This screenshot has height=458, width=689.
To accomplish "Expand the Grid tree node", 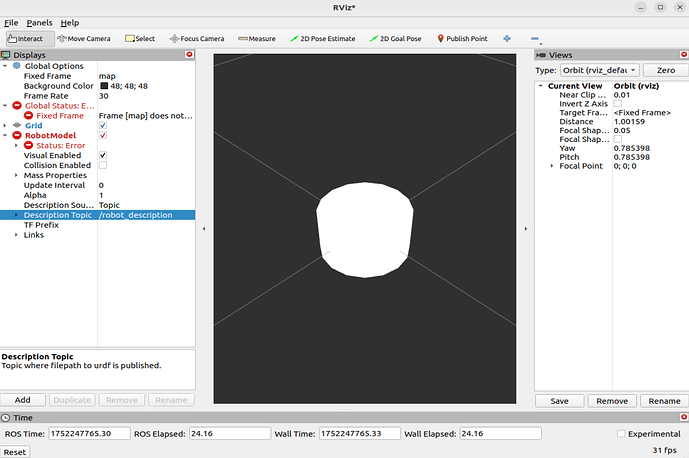I will (x=5, y=125).
